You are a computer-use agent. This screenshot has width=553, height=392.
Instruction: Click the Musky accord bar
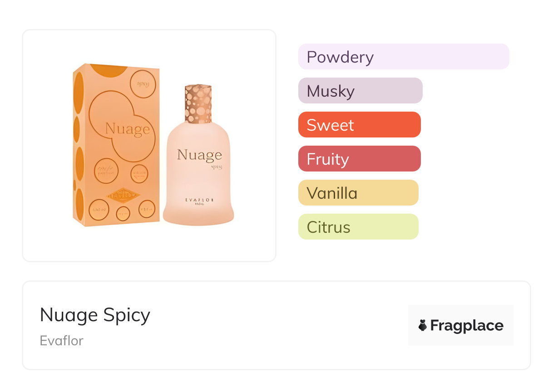(360, 91)
